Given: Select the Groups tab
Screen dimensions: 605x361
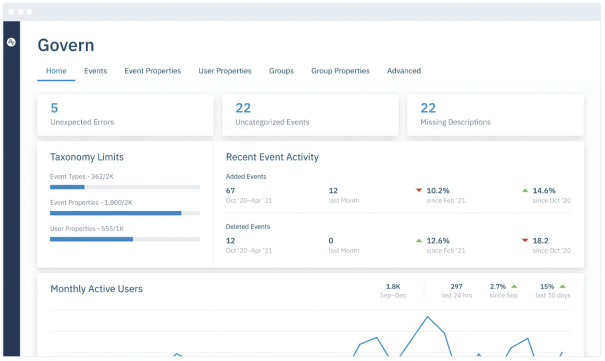Looking at the screenshot, I should coord(281,71).
